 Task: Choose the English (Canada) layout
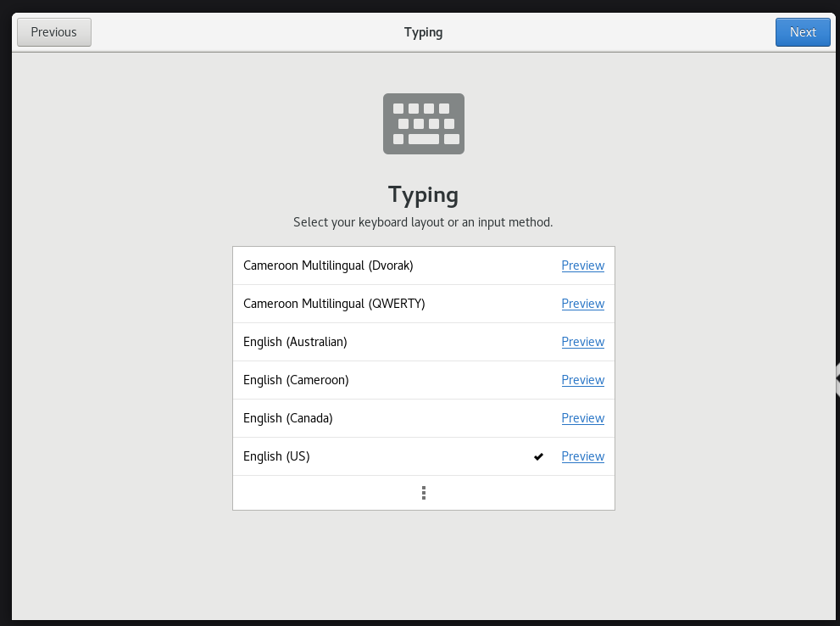287,418
